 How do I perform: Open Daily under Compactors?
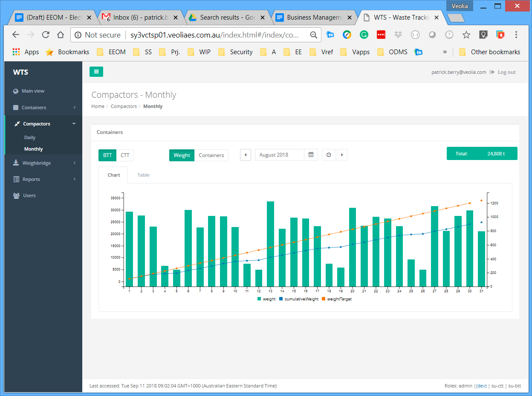(x=30, y=137)
